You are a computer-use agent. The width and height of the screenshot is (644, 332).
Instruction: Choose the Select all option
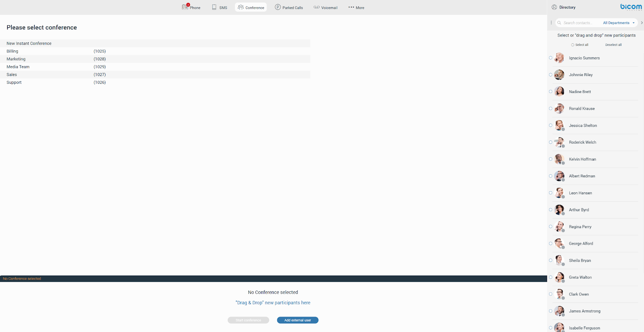point(580,45)
